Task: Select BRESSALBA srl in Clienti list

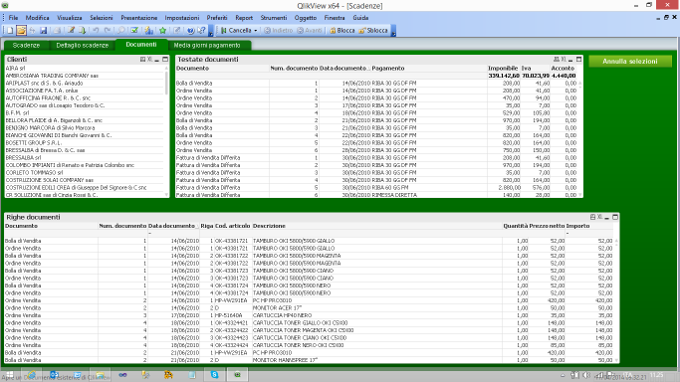Action: [84, 158]
